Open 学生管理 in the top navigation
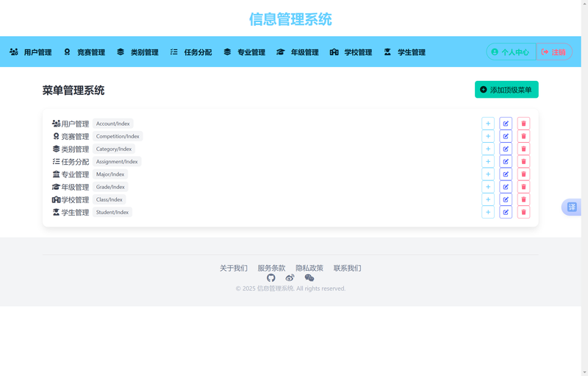The width and height of the screenshot is (588, 376). tap(405, 52)
